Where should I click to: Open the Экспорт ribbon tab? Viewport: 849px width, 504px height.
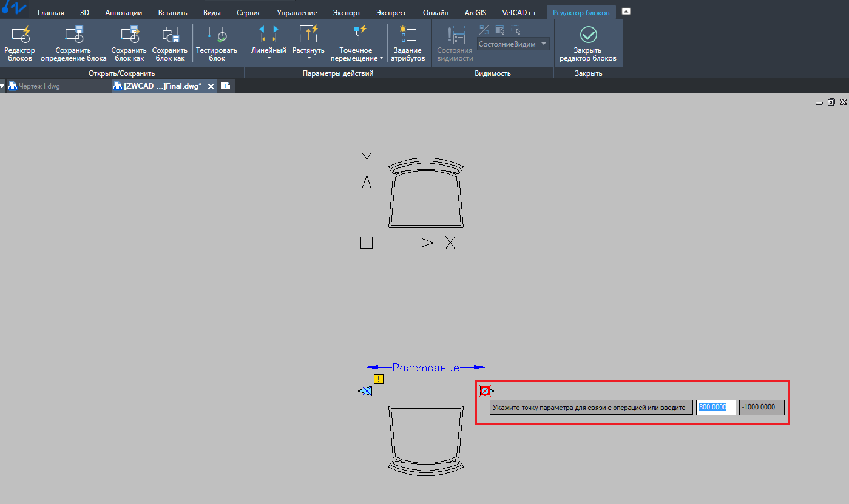coord(347,12)
